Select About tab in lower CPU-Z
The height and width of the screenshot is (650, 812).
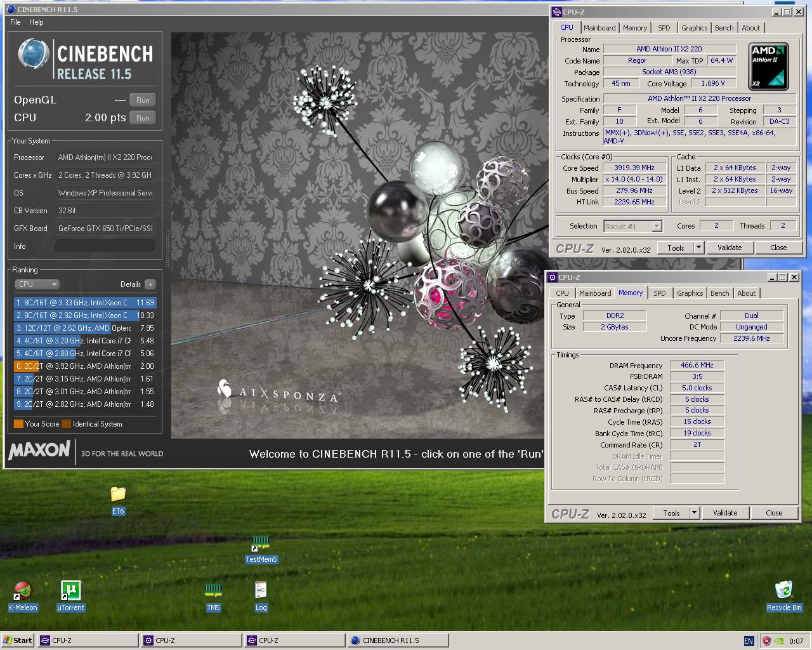747,293
